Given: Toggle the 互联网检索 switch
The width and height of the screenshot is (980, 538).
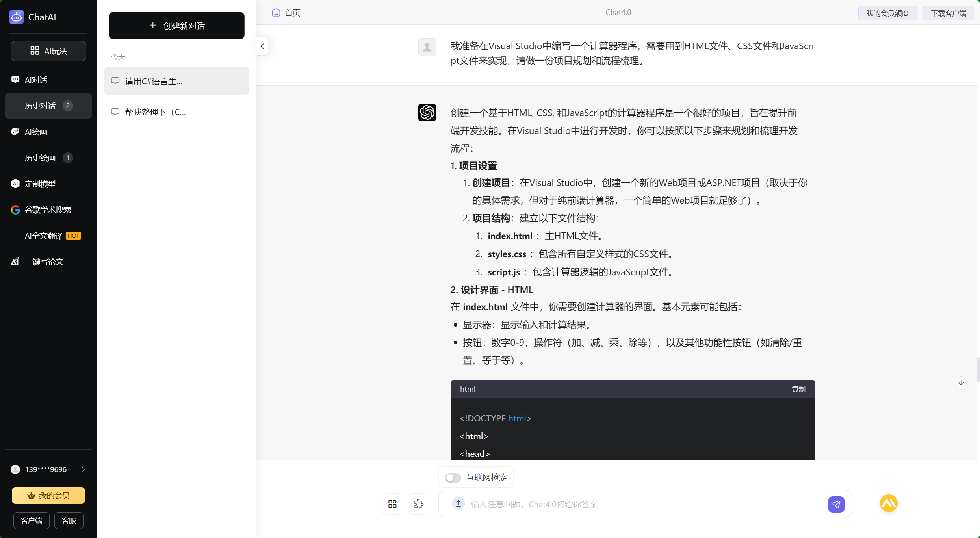Looking at the screenshot, I should [x=453, y=478].
